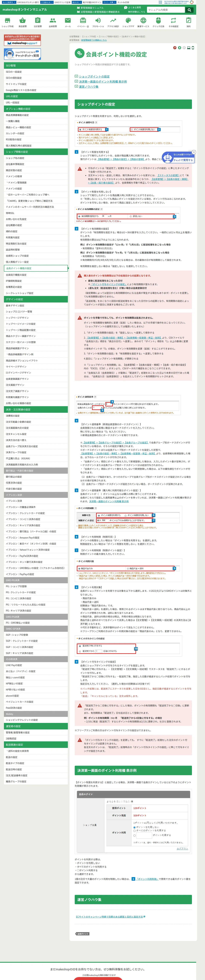
Task: Open the サイバー攻撃 ad dropdown
Action: tap(109, 2)
